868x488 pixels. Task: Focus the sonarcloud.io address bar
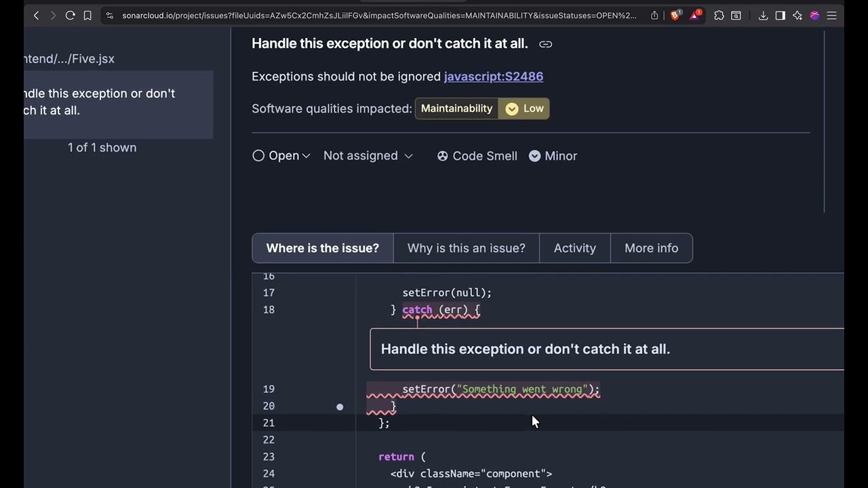(x=379, y=15)
